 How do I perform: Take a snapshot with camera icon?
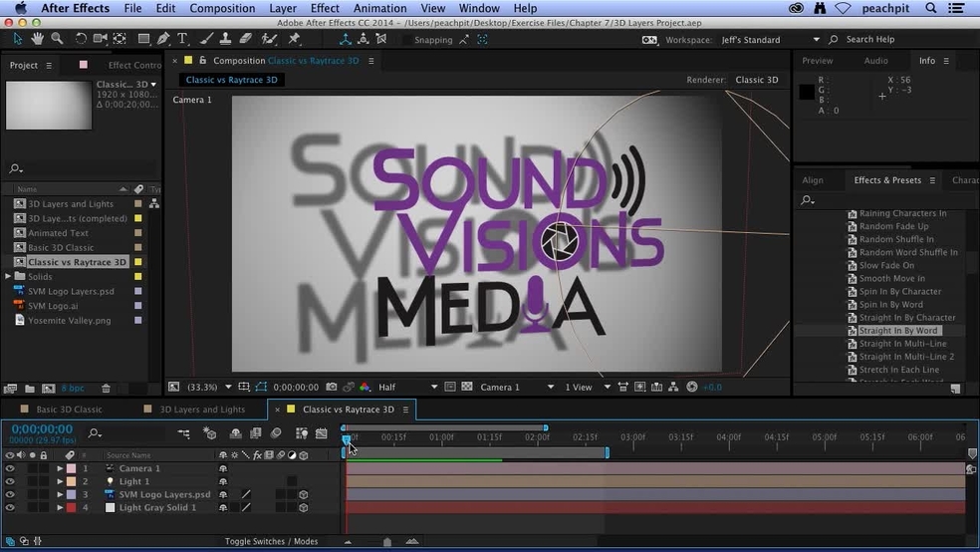tap(332, 387)
